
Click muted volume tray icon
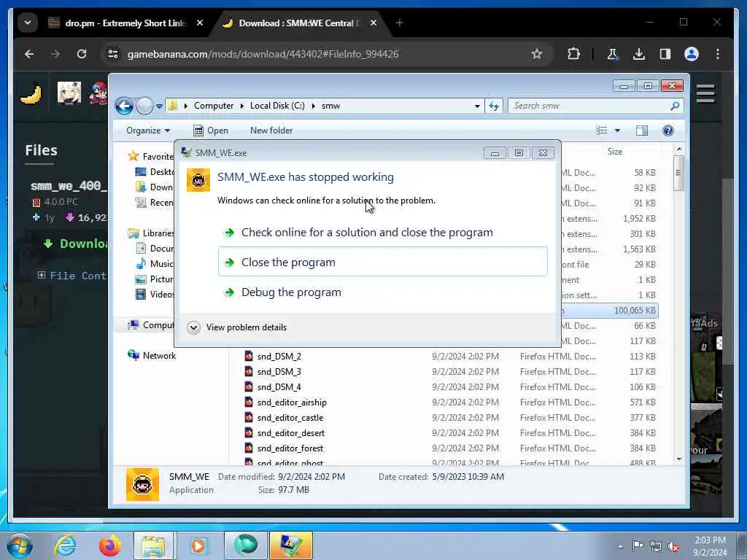click(x=673, y=546)
